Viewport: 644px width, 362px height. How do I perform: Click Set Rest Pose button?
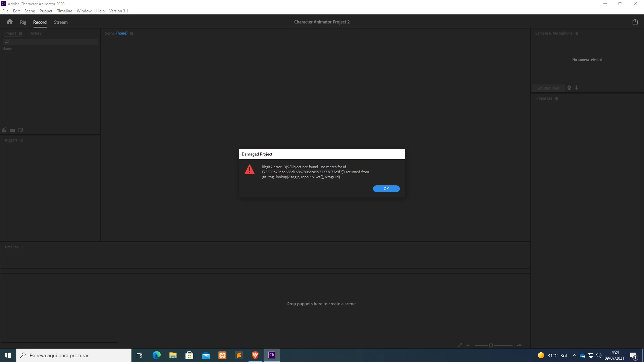pyautogui.click(x=548, y=88)
